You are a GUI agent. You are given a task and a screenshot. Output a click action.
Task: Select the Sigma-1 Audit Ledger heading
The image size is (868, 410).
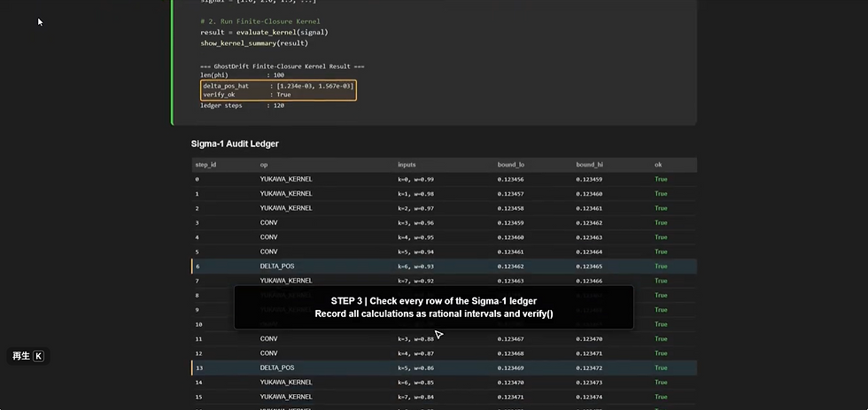235,143
